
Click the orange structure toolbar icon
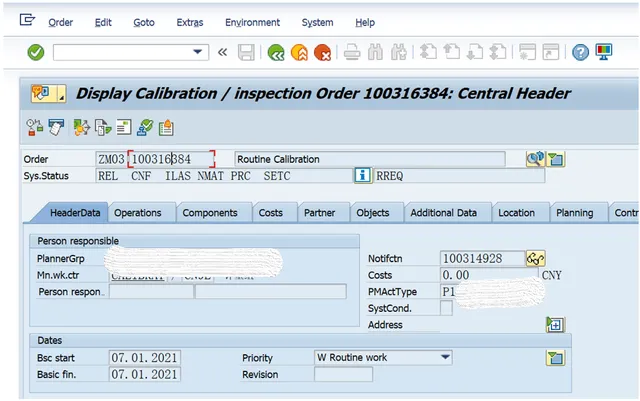(x=82, y=127)
